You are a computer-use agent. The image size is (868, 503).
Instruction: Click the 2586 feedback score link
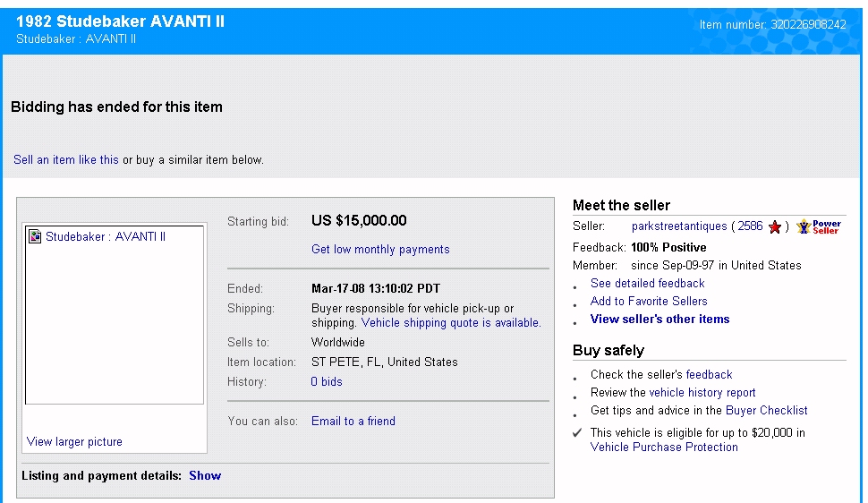[750, 226]
